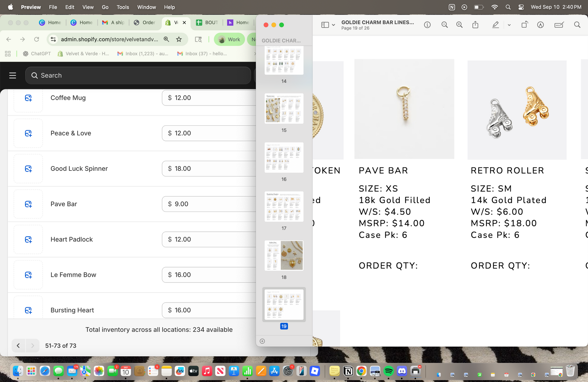Screen dimensions: 588x382
Task: Zoom out in the Preview toolbar
Action: [x=444, y=25]
